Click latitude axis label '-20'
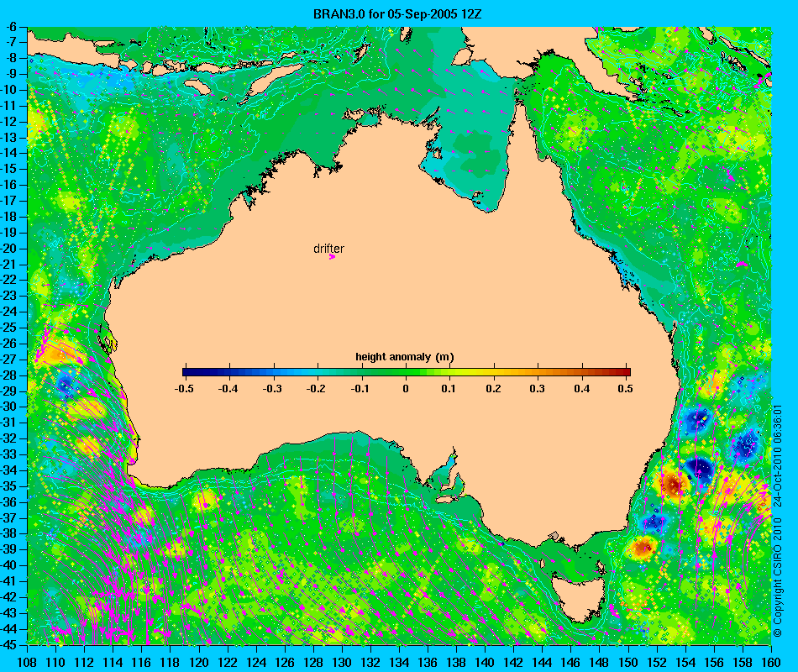This screenshot has width=798, height=672. coord(9,249)
